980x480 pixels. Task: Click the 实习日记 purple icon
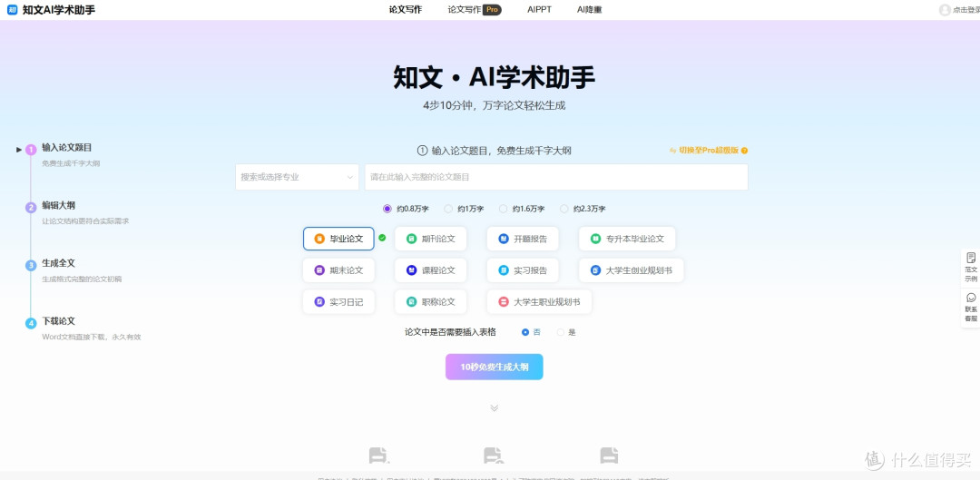tap(319, 302)
